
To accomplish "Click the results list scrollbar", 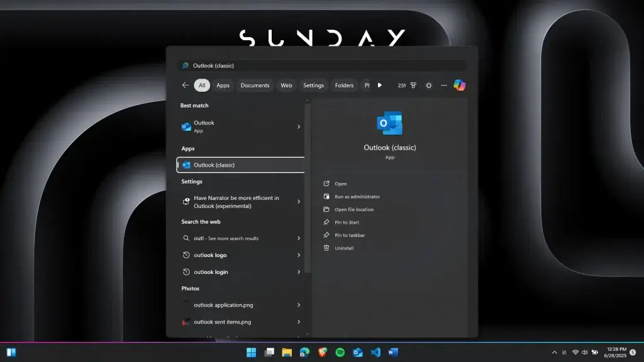I will pos(307,189).
